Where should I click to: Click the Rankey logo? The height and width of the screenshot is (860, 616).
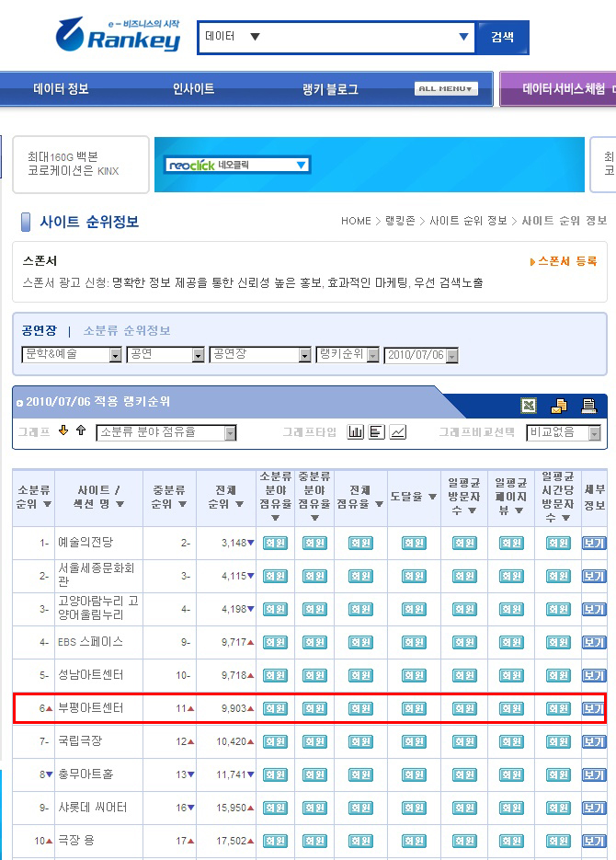(118, 35)
